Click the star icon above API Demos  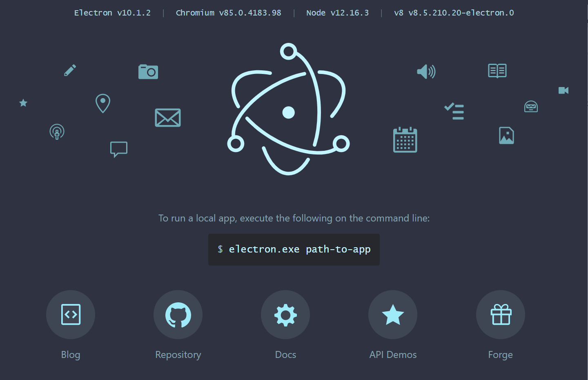(x=392, y=315)
